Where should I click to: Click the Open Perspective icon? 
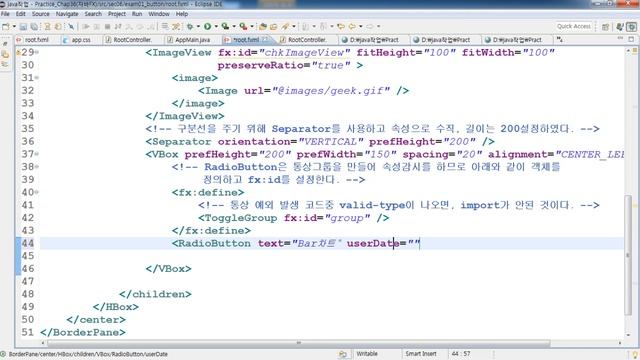(x=605, y=27)
